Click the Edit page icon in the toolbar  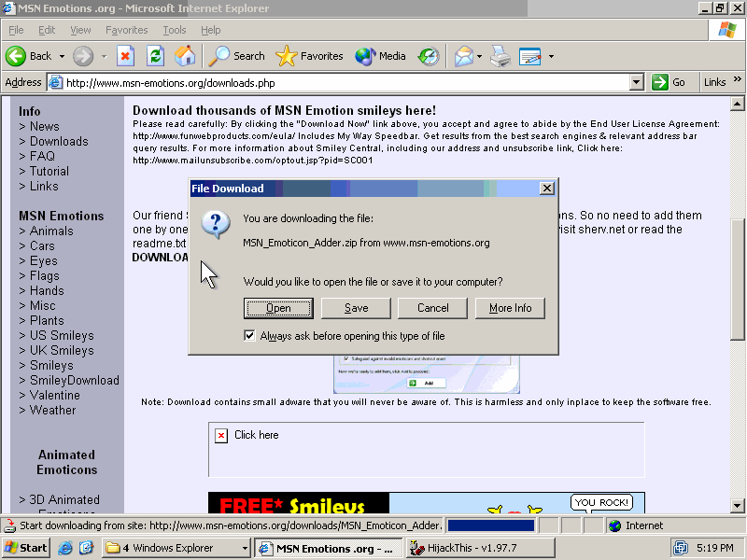(x=529, y=56)
